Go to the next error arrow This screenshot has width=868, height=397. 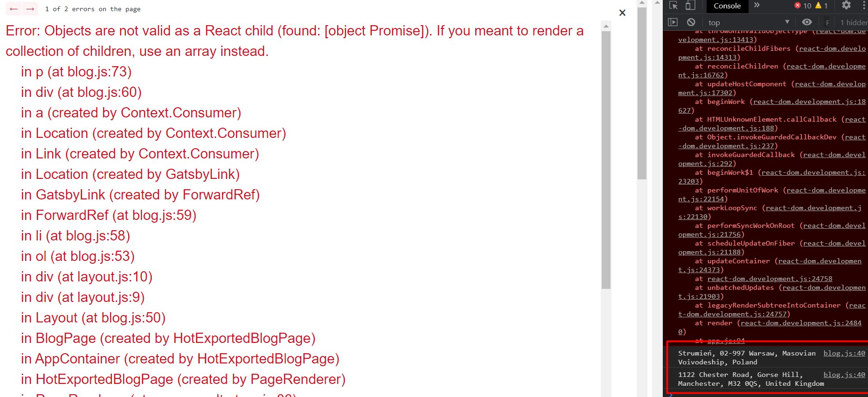[30, 9]
